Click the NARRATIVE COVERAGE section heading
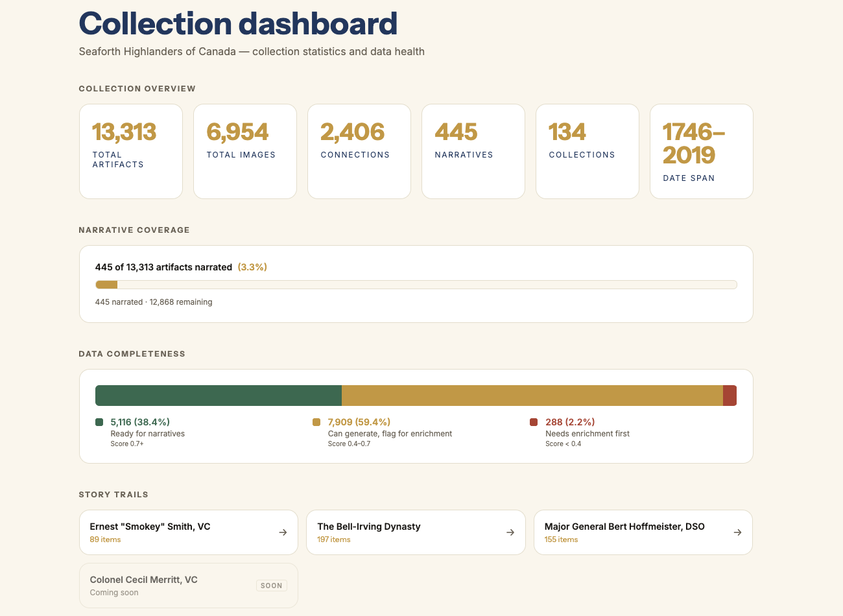Viewport: 843px width, 616px height. pyautogui.click(x=134, y=230)
